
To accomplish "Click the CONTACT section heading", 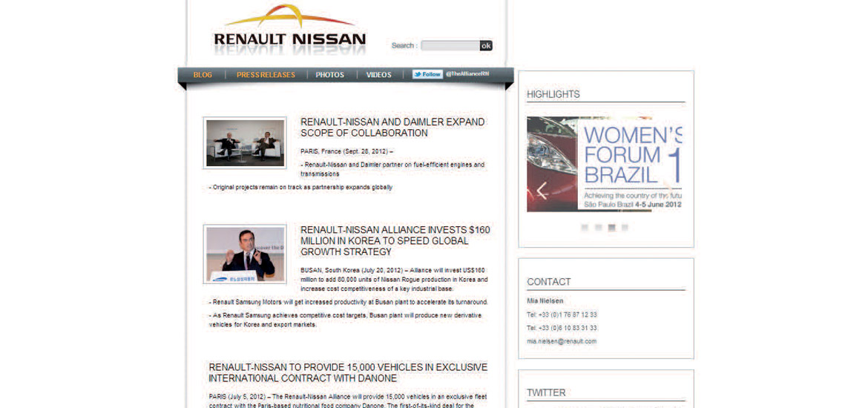I will tap(548, 283).
